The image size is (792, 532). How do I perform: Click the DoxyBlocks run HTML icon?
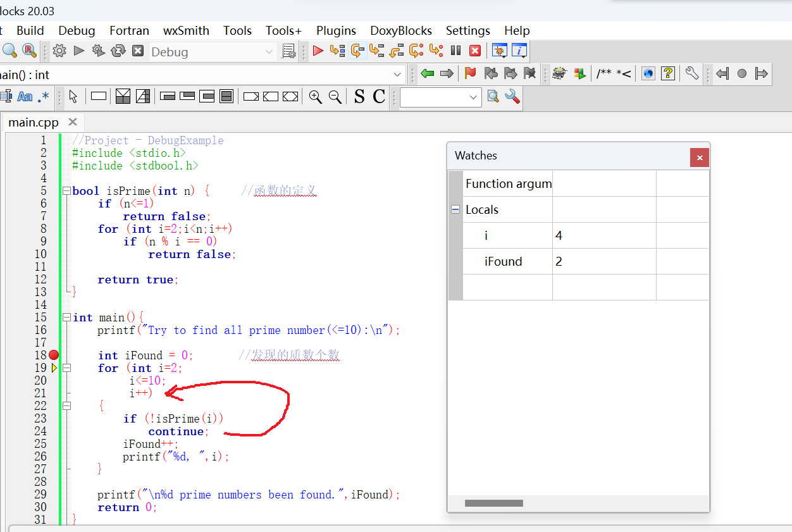click(x=648, y=73)
